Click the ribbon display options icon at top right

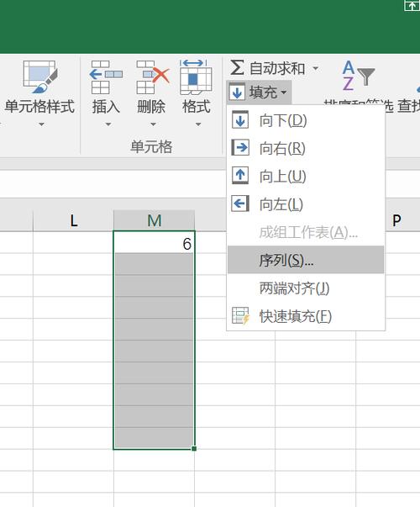412,6
